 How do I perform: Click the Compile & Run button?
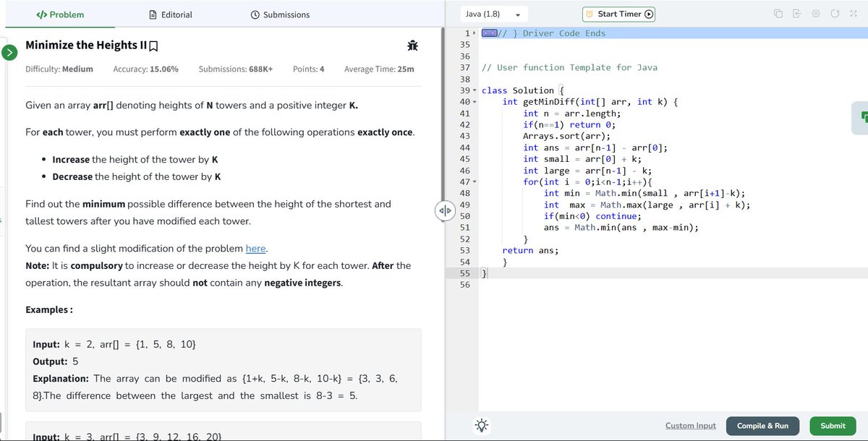tap(762, 426)
